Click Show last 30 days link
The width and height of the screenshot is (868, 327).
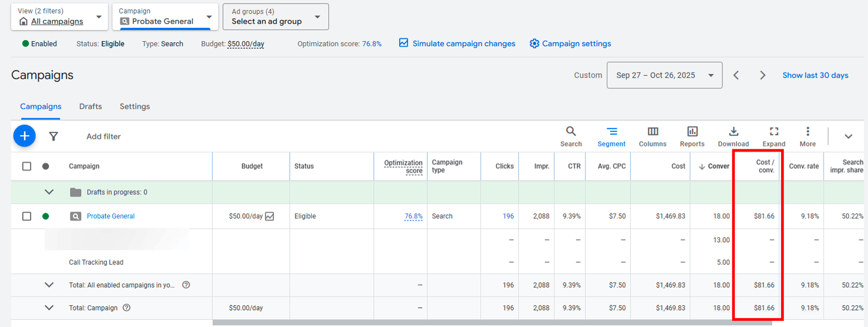815,75
